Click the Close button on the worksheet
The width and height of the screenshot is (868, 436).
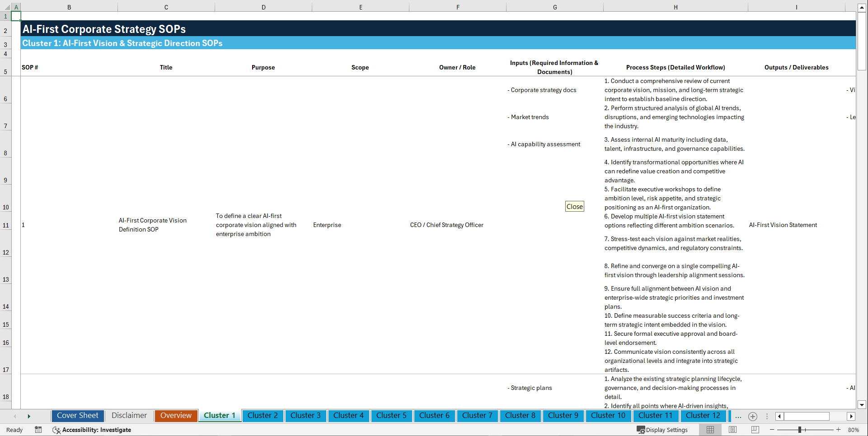(x=574, y=206)
